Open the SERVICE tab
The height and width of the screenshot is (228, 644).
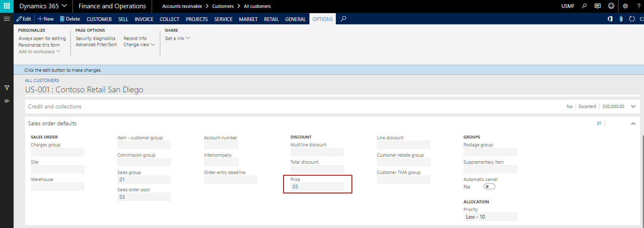[x=223, y=19]
